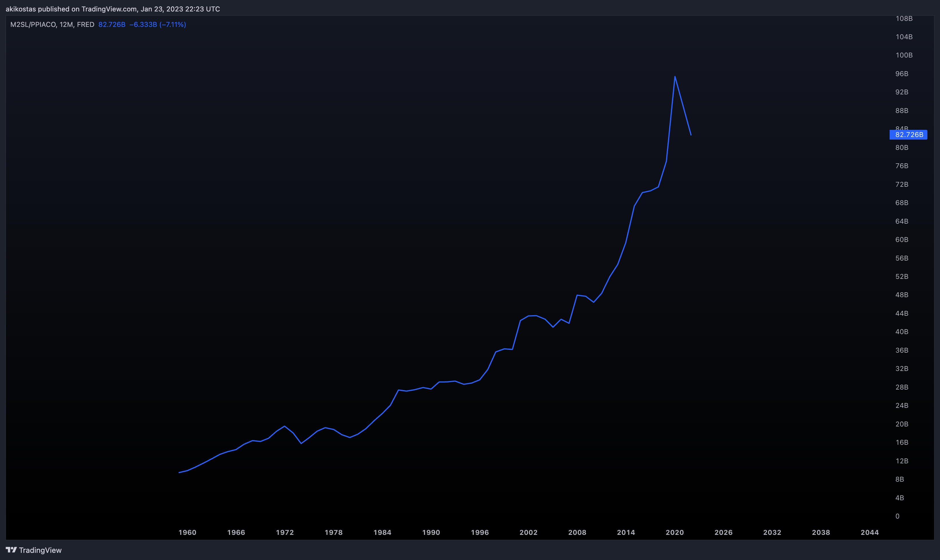Click the 68B price axis label
Screen dimensions: 940x560
tap(901, 203)
